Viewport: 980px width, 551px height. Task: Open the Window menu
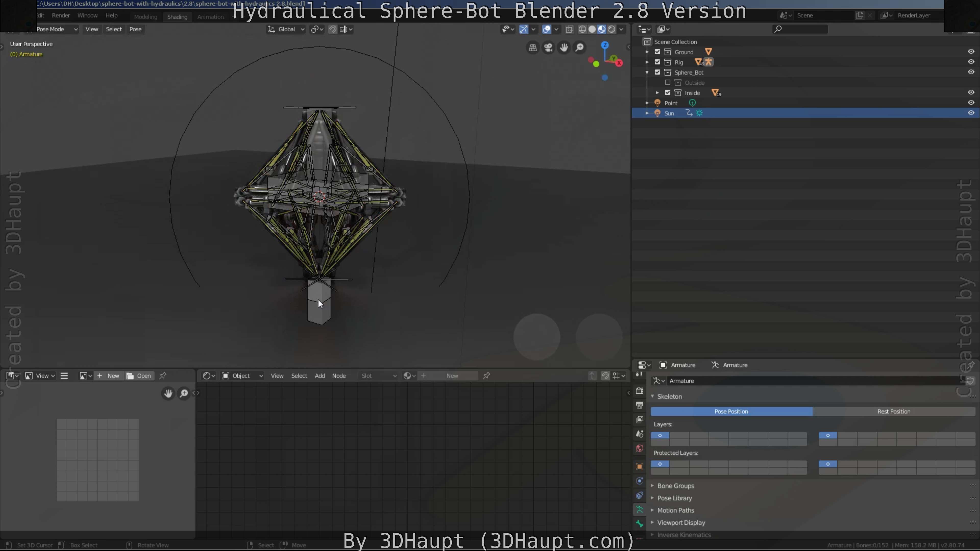tap(88, 16)
